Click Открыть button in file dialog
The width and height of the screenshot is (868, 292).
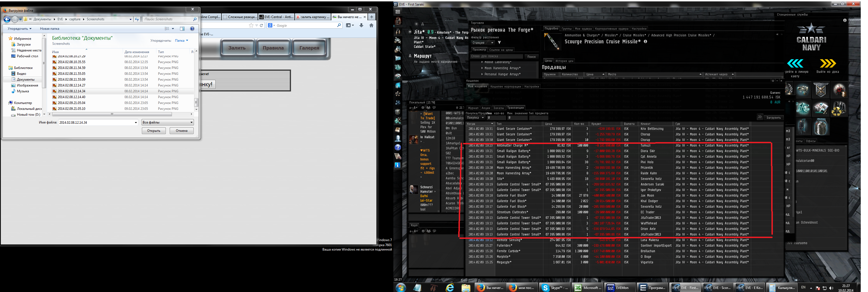pos(154,131)
